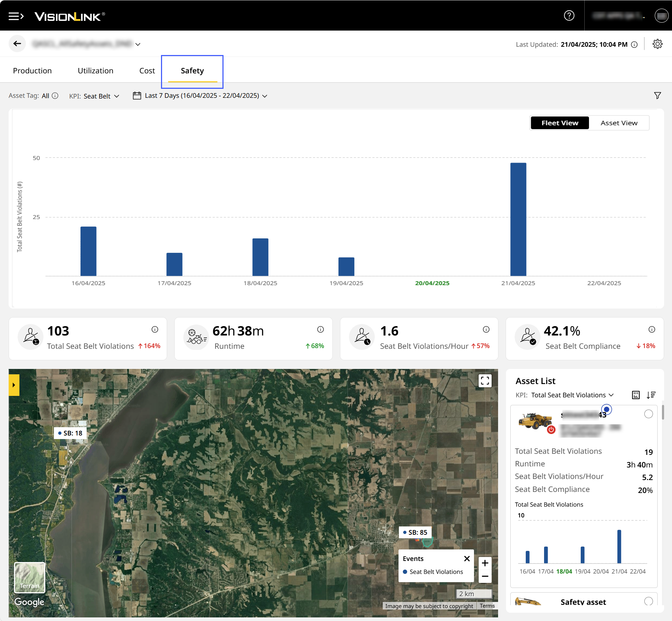The width and height of the screenshot is (672, 621).
Task: Select the Safety asset radio button
Action: click(x=648, y=601)
